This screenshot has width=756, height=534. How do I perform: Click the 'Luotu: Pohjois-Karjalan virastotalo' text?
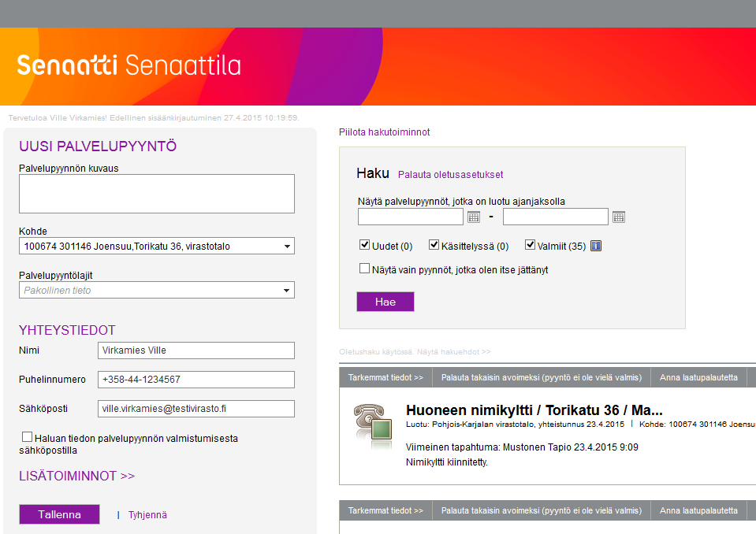(x=471, y=425)
